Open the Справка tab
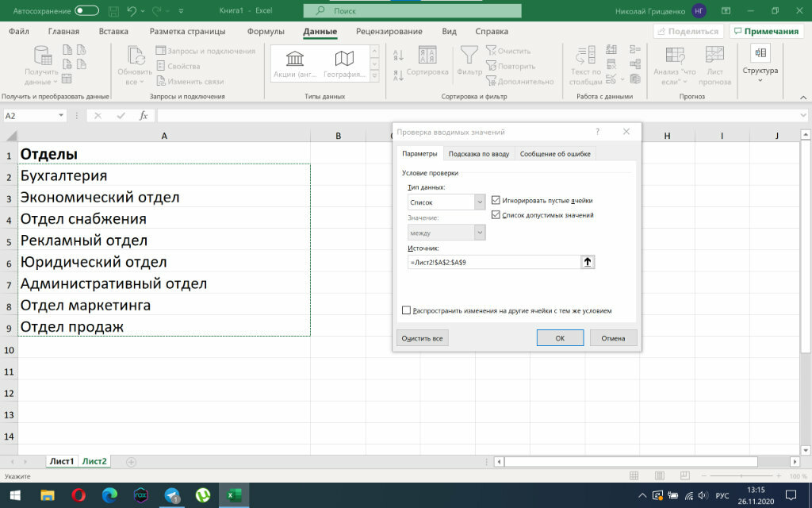812x508 pixels. tap(492, 31)
